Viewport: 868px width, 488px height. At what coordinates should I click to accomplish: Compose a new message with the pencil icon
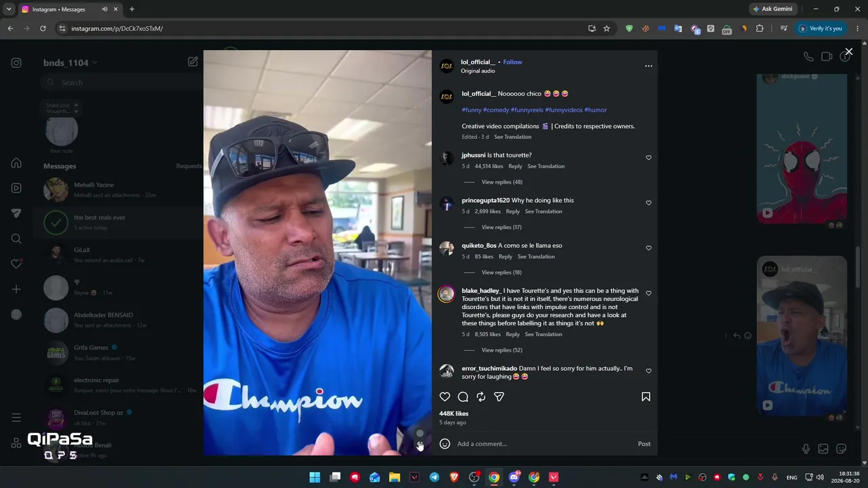click(193, 62)
